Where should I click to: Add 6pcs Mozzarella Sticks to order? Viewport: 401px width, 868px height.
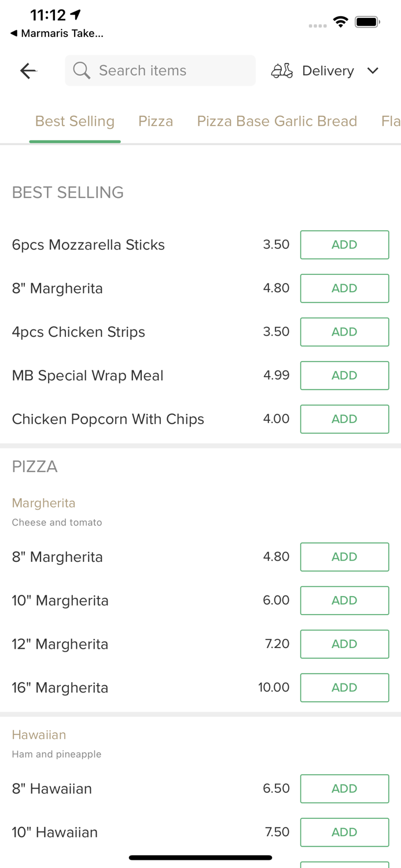tap(344, 245)
